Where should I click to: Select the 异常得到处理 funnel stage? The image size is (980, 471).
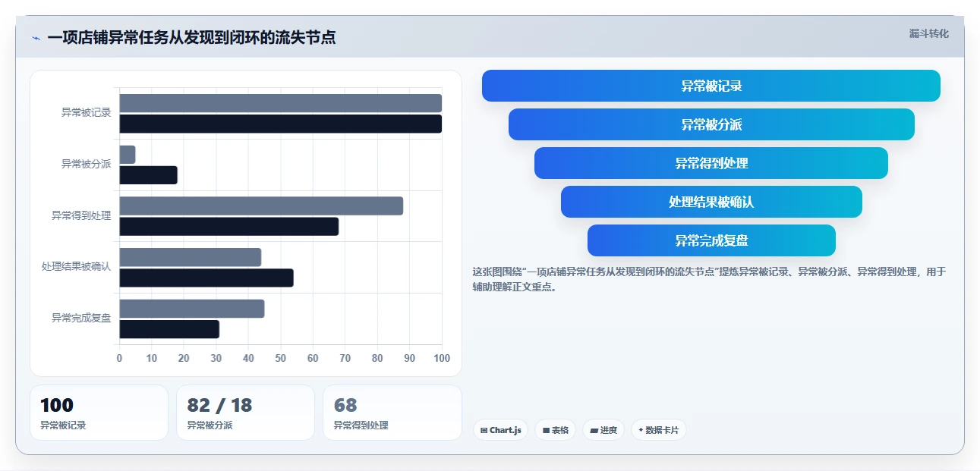click(x=711, y=163)
